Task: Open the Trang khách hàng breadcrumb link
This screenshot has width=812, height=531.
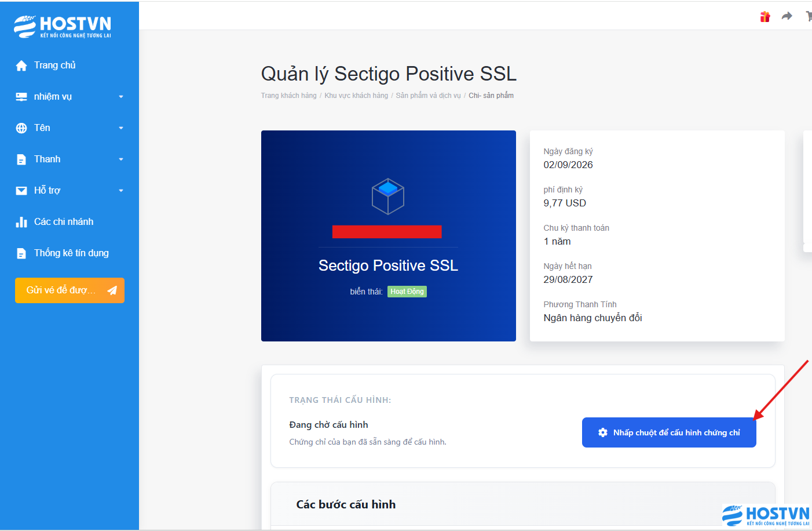Action: 288,96
